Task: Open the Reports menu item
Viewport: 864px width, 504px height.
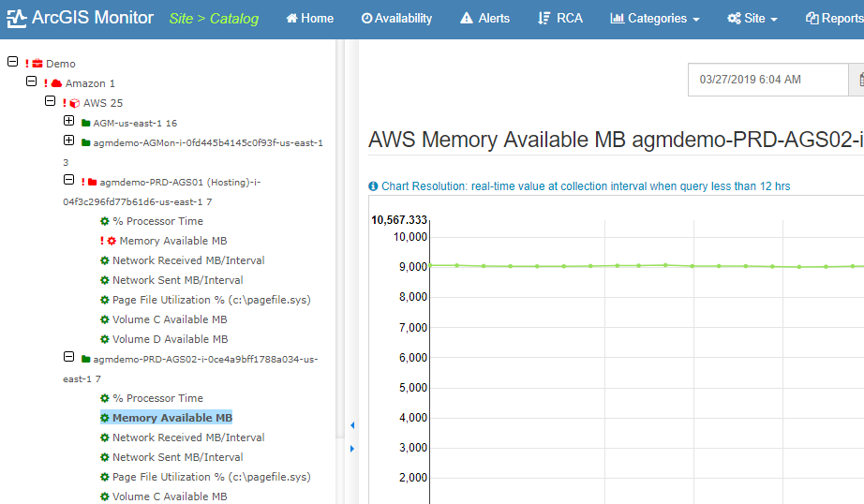Action: [x=834, y=19]
